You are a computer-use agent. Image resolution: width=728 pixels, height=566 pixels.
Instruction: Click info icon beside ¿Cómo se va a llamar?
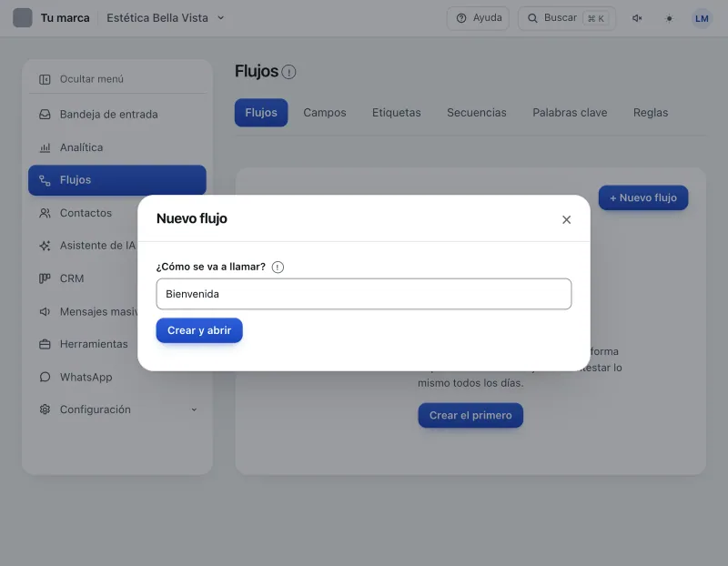(278, 267)
